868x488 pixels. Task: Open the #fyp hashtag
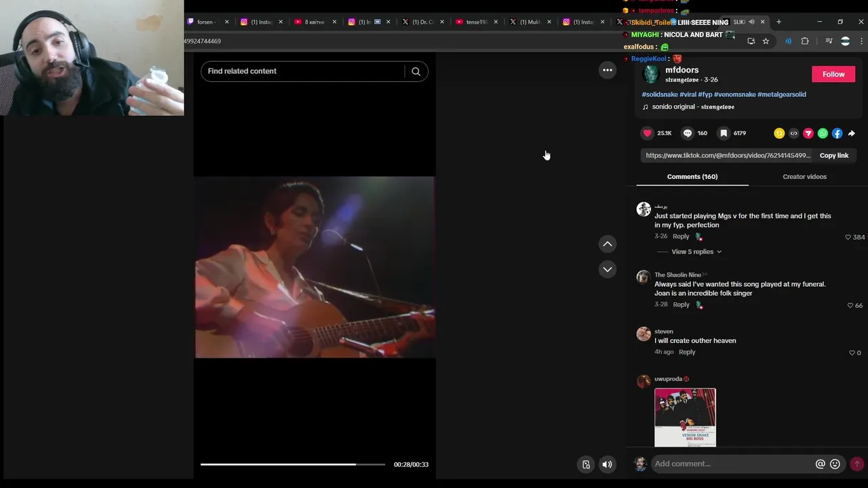[705, 94]
